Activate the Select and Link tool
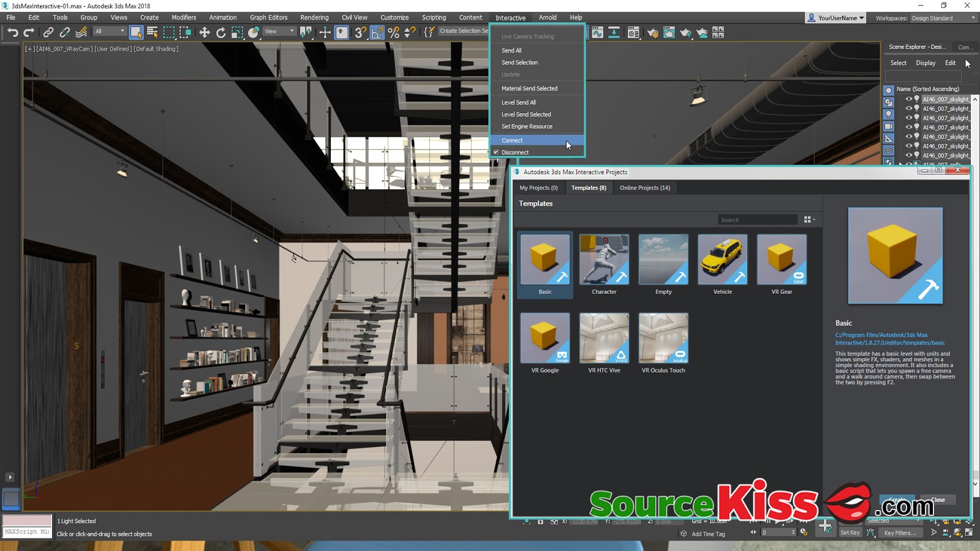This screenshot has height=551, width=980. coord(48,32)
